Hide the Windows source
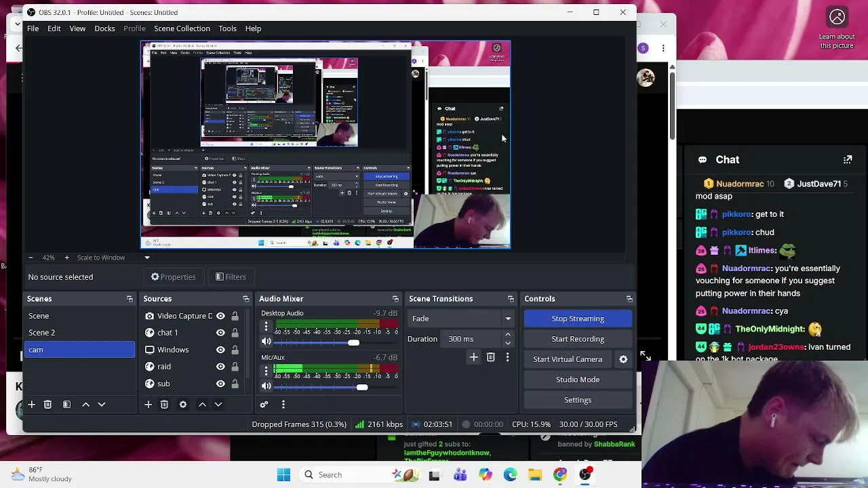The height and width of the screenshot is (488, 868). pyautogui.click(x=220, y=350)
